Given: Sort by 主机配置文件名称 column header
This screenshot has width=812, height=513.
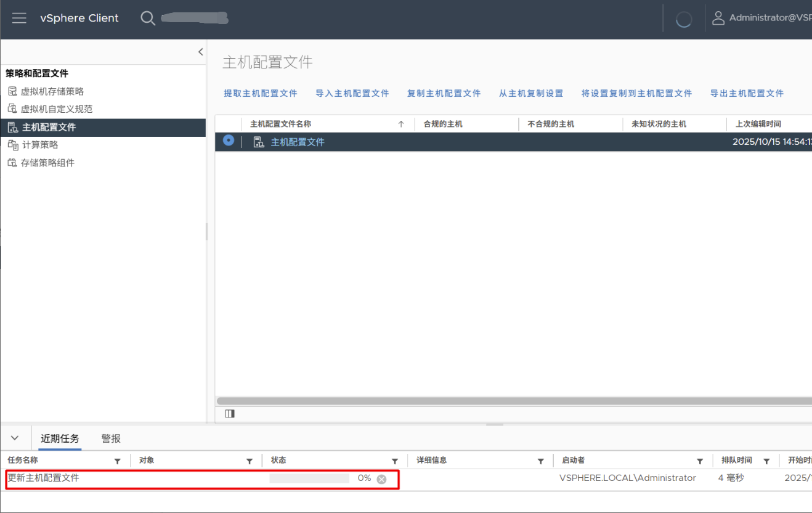Looking at the screenshot, I should (280, 124).
